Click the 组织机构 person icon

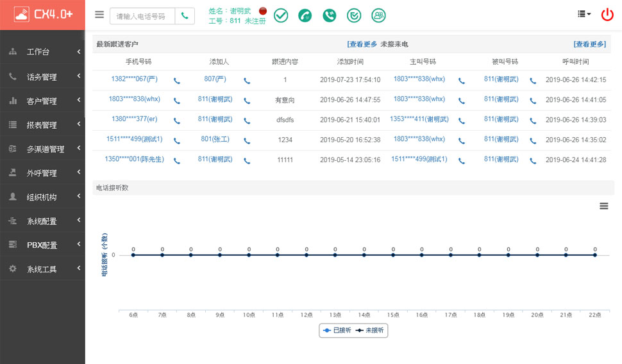click(x=13, y=196)
